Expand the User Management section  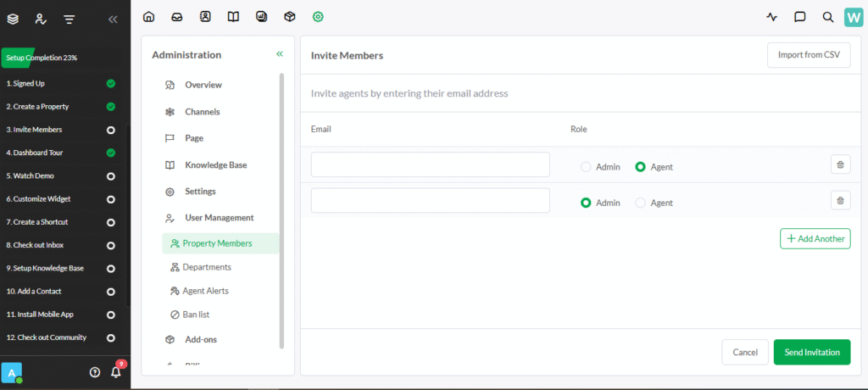pos(219,218)
